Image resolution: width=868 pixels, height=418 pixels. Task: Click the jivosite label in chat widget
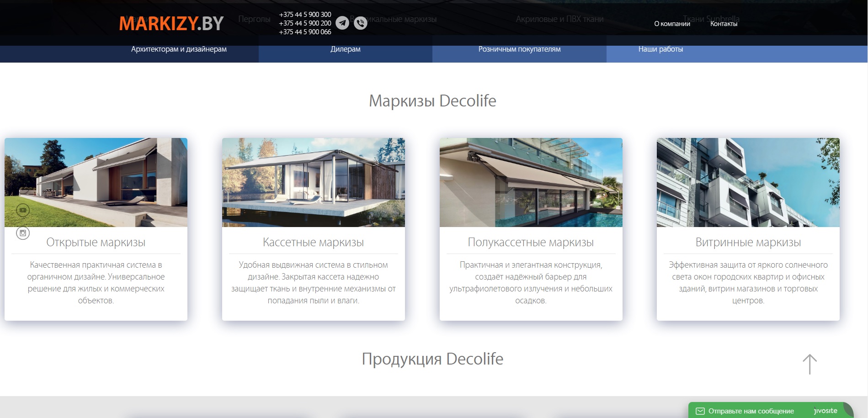(825, 411)
